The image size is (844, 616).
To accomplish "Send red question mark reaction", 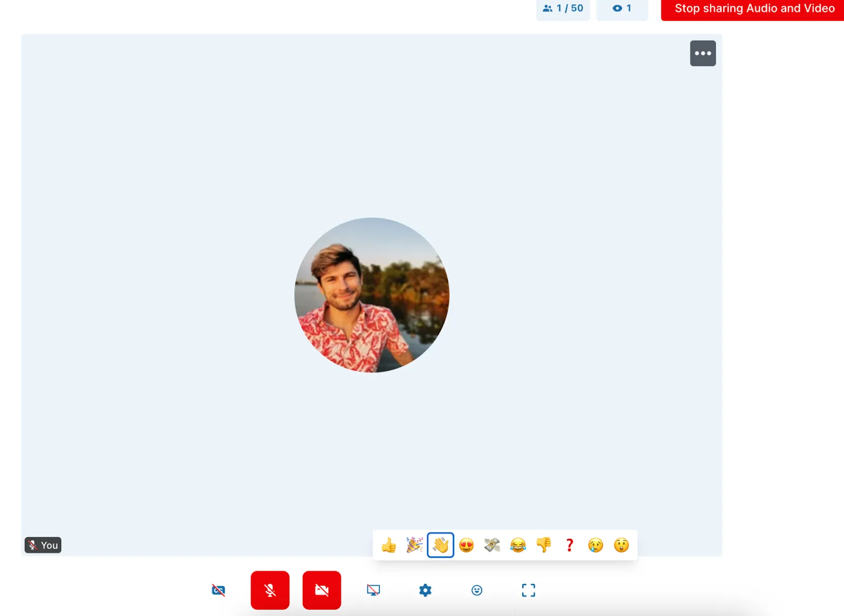I will (570, 545).
